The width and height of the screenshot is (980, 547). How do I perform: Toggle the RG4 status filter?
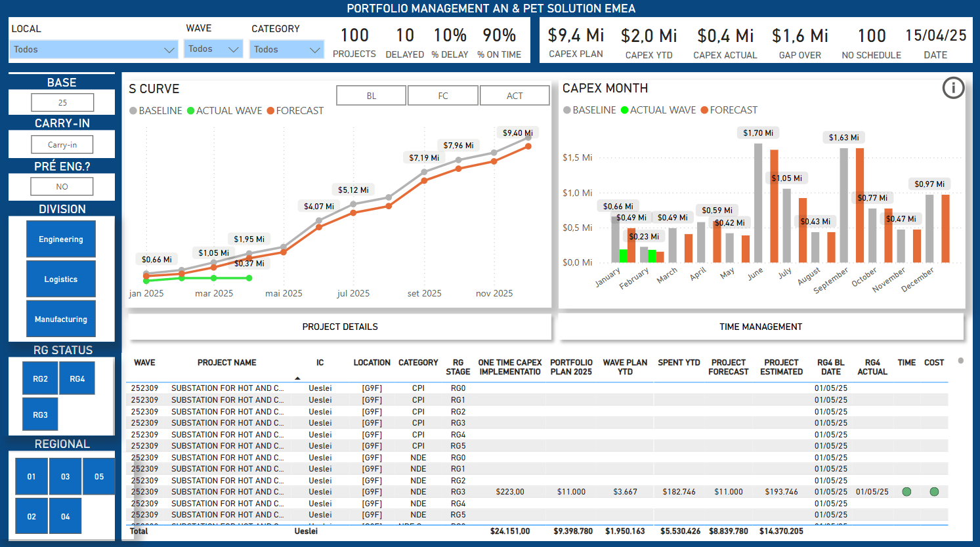[77, 378]
